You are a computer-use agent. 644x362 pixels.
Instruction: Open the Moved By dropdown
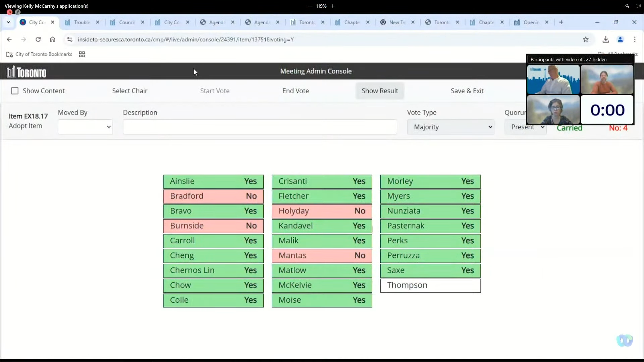[85, 127]
